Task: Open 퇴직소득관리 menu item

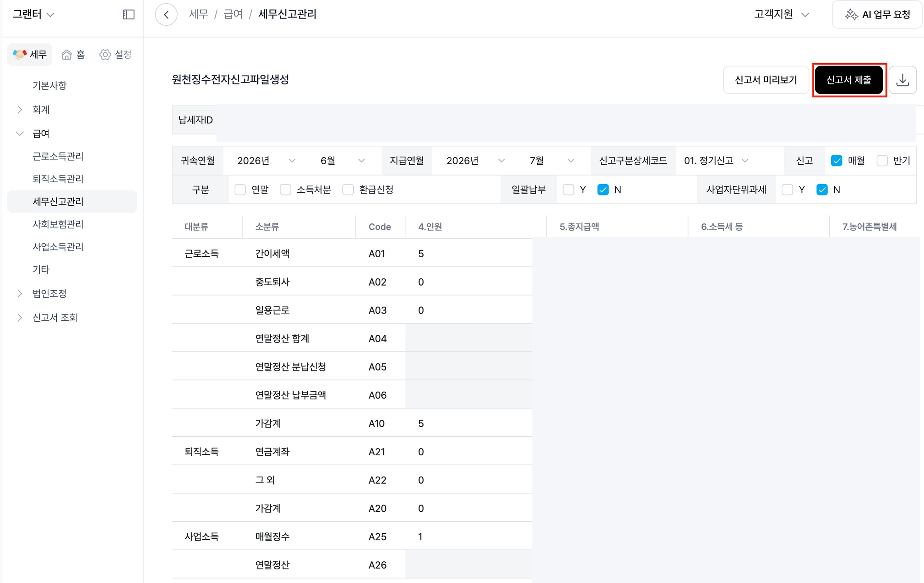Action: 58,179
